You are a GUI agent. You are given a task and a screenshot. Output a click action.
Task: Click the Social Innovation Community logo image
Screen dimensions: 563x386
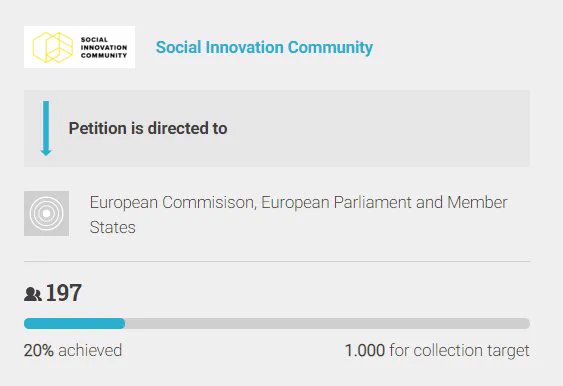click(79, 47)
